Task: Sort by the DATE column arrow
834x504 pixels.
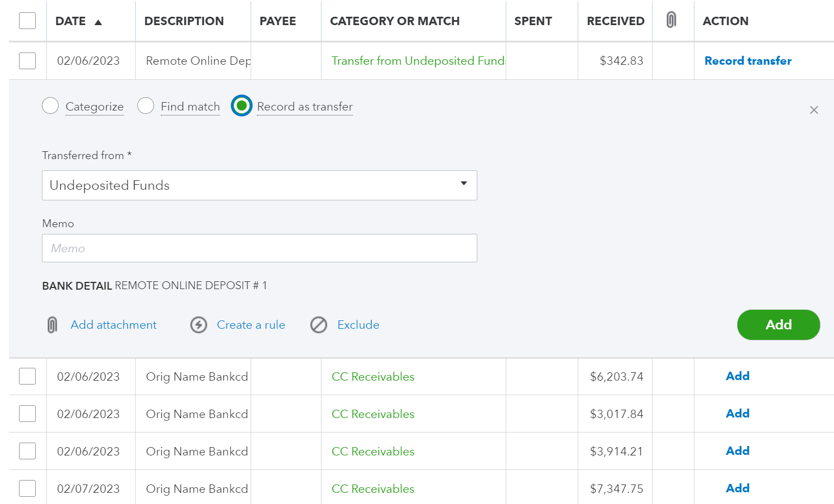Action: click(98, 22)
